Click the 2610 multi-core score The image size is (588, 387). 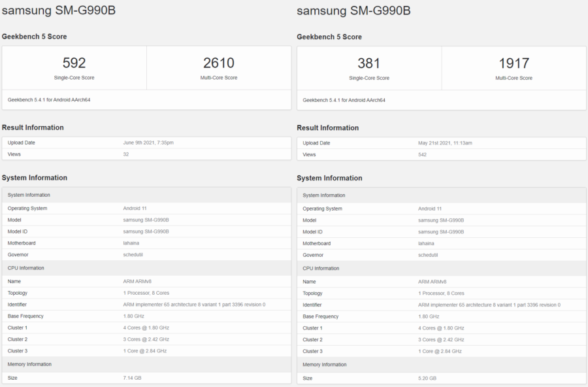[219, 63]
